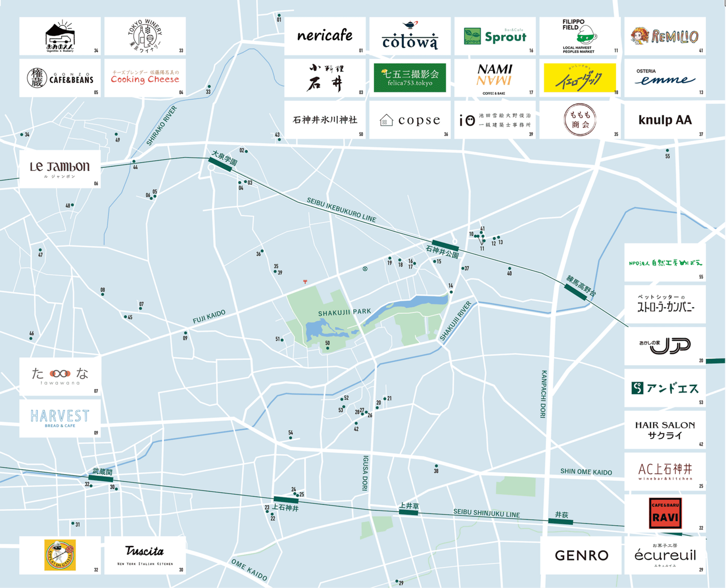This screenshot has height=588, width=726.
Task: Click the nericafe logo tile
Action: [325, 36]
